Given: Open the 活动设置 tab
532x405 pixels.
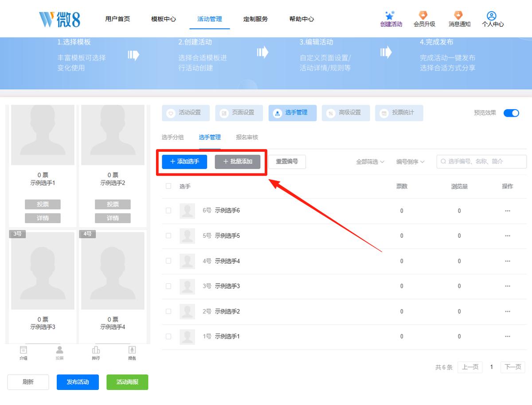Looking at the screenshot, I should [x=186, y=113].
